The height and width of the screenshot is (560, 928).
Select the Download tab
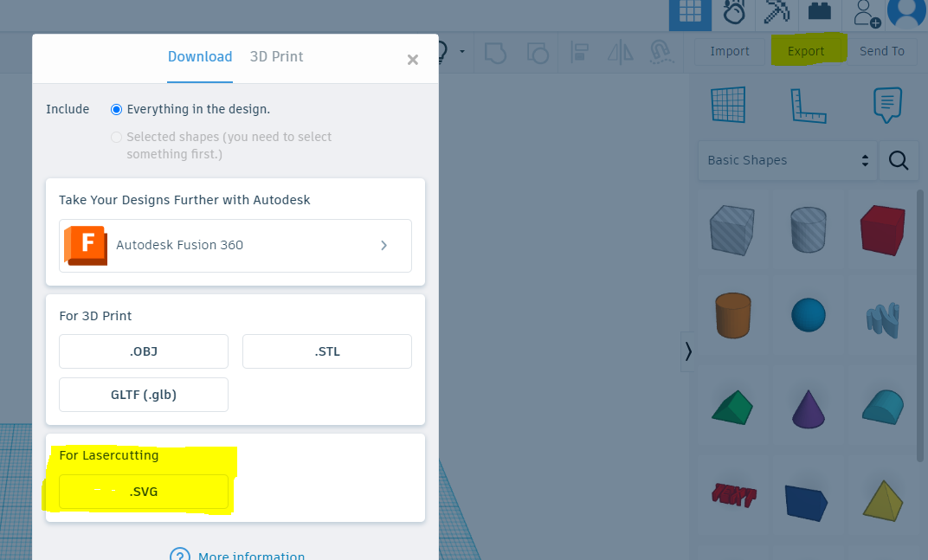click(200, 56)
